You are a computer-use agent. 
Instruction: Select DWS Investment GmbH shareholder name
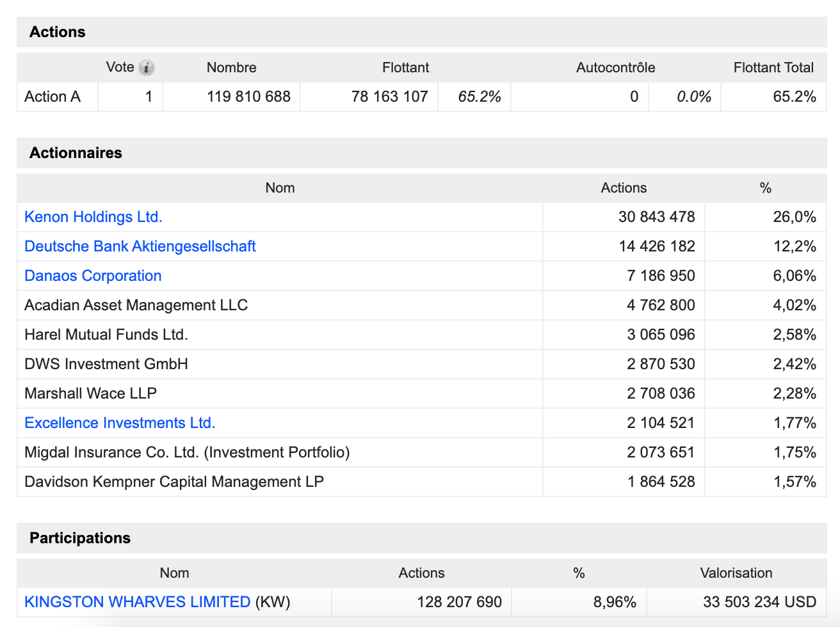106,364
